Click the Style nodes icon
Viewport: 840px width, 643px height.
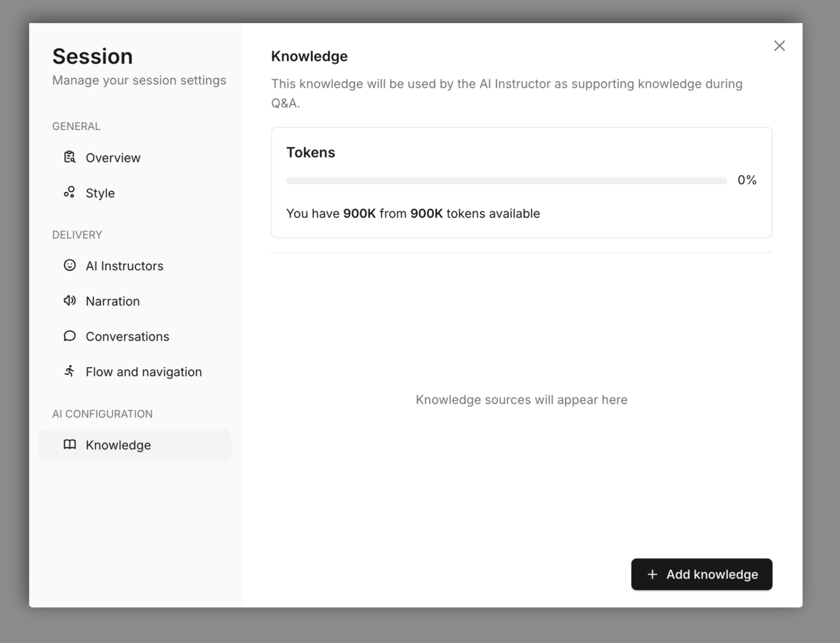[x=69, y=192]
